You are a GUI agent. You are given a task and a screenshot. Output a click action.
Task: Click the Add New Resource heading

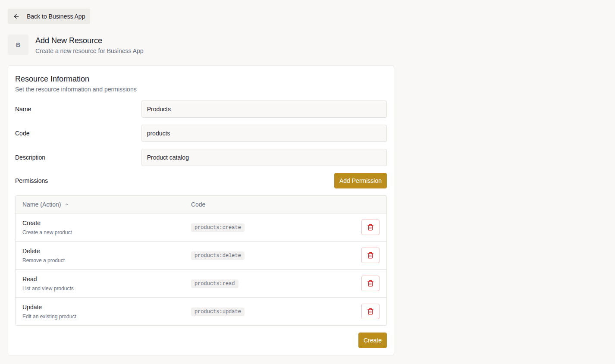click(x=69, y=41)
